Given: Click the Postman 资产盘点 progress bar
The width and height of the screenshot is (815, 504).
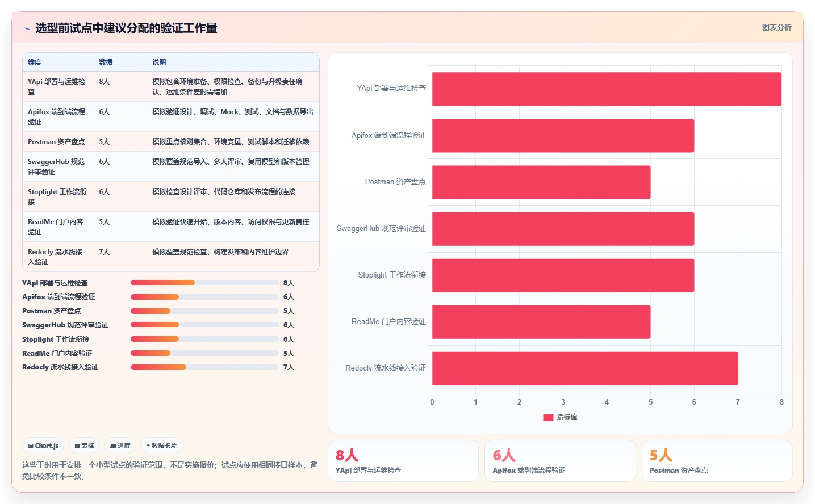Looking at the screenshot, I should point(204,311).
